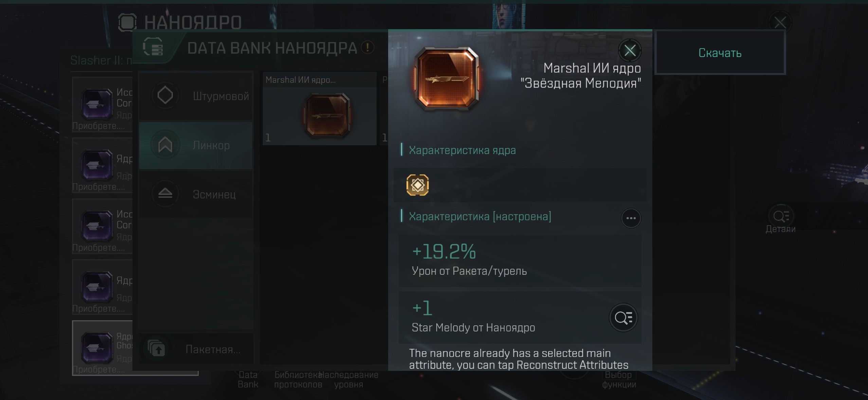The image size is (868, 400).
Task: Open Детали magnifier icon on right side
Action: [x=781, y=216]
